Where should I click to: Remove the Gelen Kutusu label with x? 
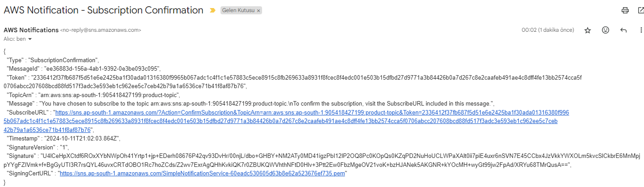point(258,10)
